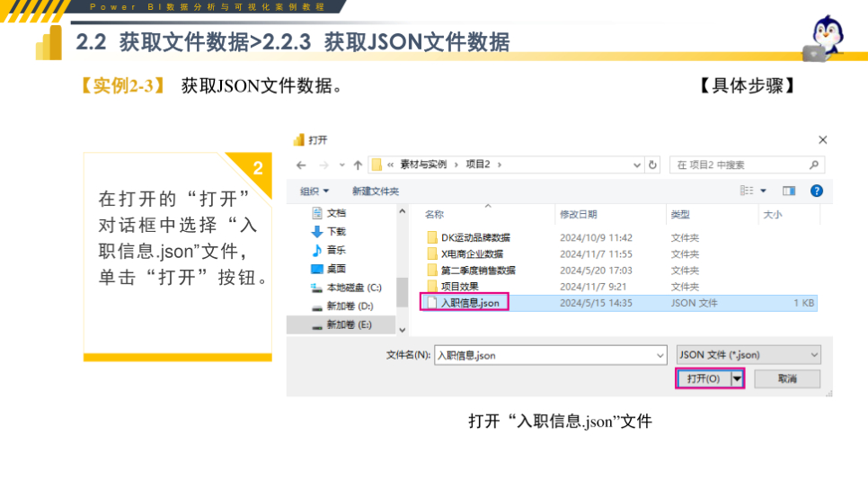The image size is (868, 489).
Task: Open the 组织 menu
Action: pos(314,191)
